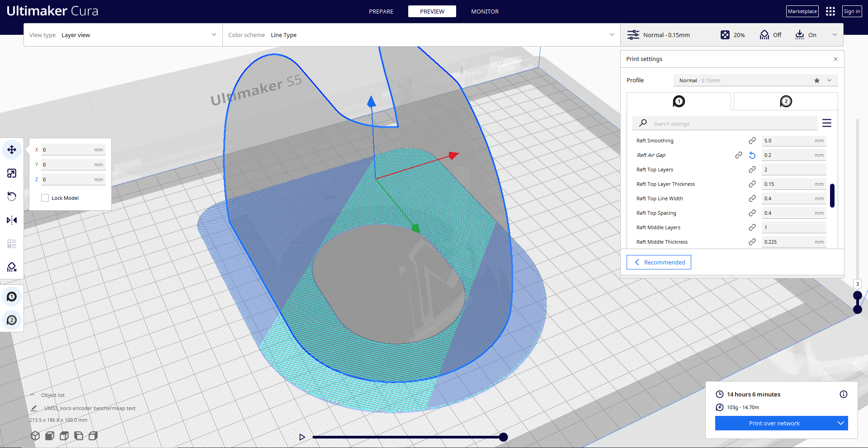Show print time info details

(x=844, y=394)
